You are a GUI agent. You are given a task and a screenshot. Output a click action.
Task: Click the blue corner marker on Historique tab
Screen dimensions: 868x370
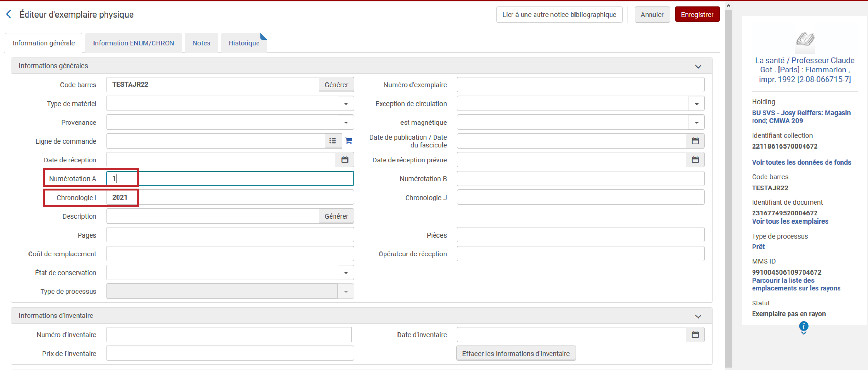[263, 36]
